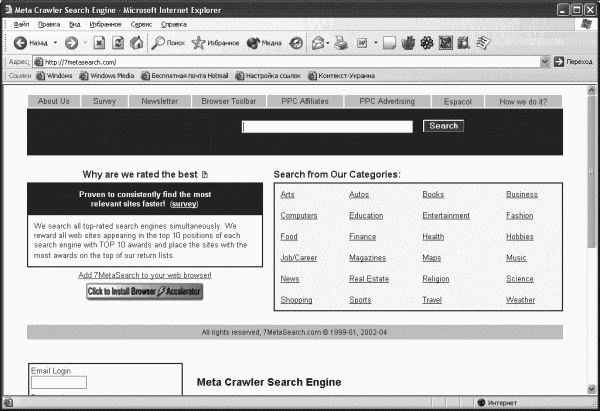Screen dimensions: 600x411
Task: Click the Search button next to the query field
Action: tap(443, 126)
